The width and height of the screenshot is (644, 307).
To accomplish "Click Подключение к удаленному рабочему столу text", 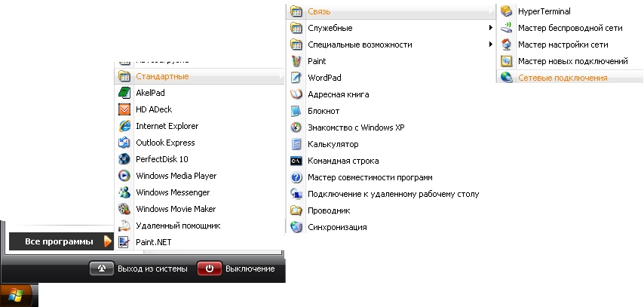I will coord(393,194).
